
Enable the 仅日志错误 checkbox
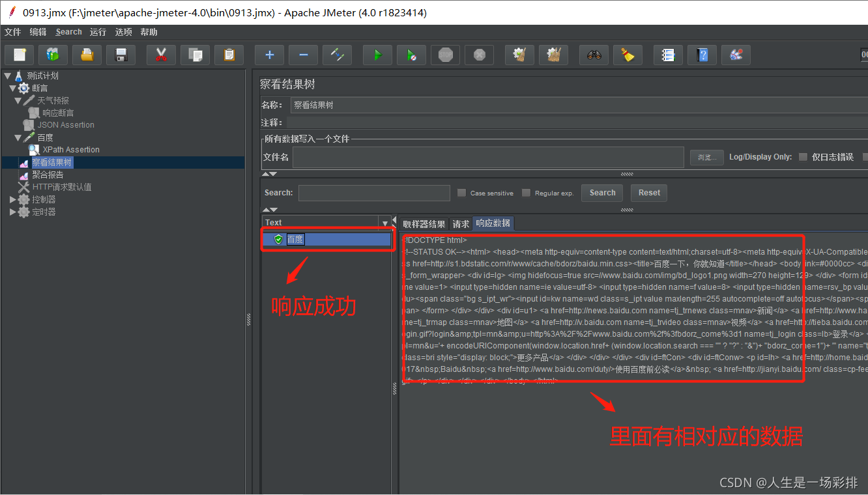point(803,157)
